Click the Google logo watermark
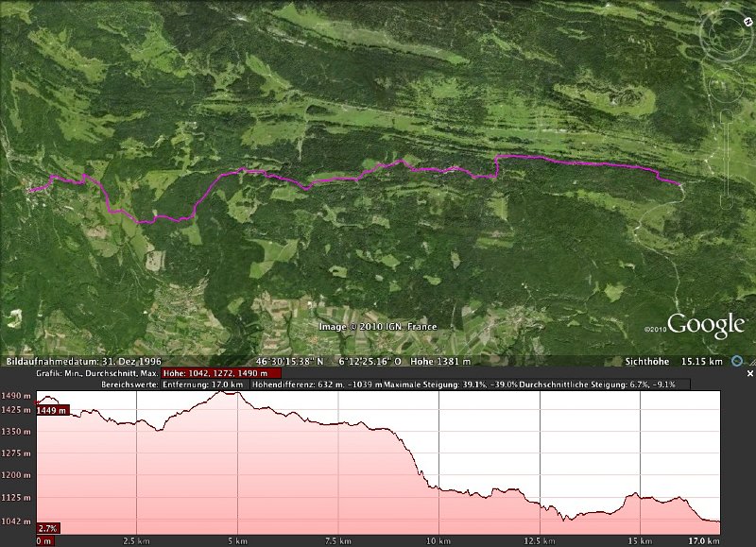 click(706, 326)
